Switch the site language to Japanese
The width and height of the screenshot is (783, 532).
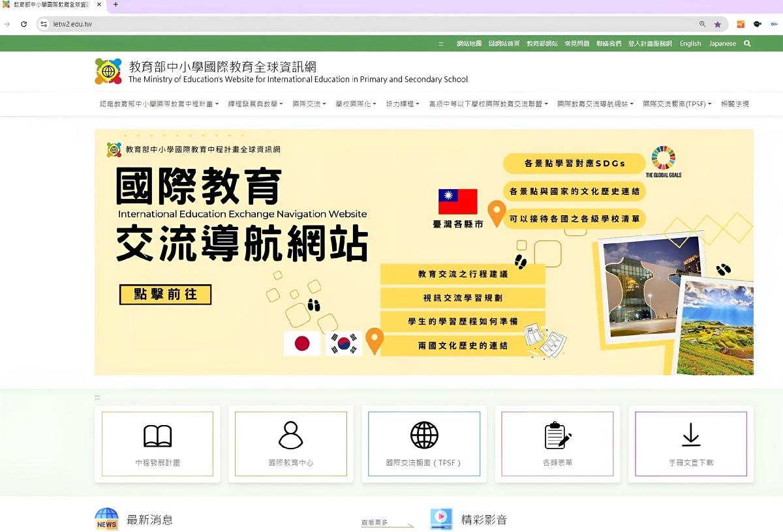(x=722, y=44)
